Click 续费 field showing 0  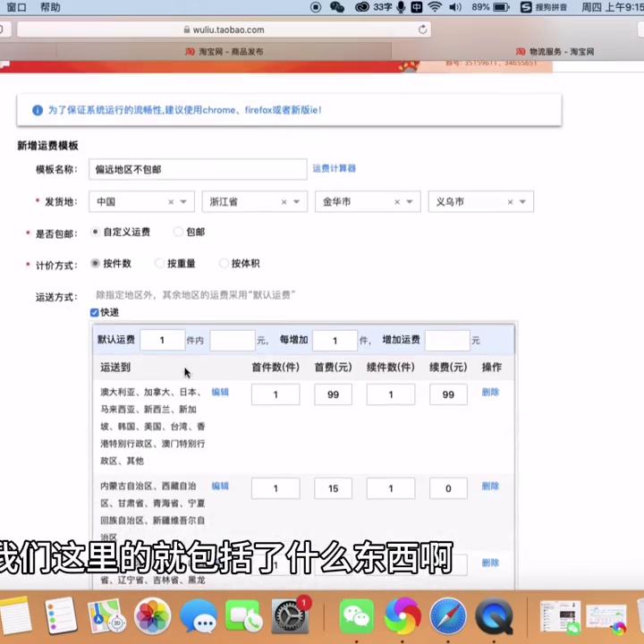point(448,488)
